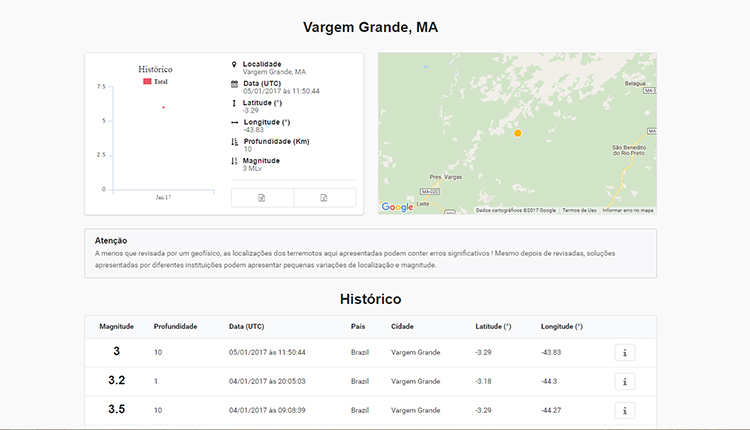Screen dimensions: 750x430
Task: Sort table by Profundidade column header
Action: click(x=175, y=326)
